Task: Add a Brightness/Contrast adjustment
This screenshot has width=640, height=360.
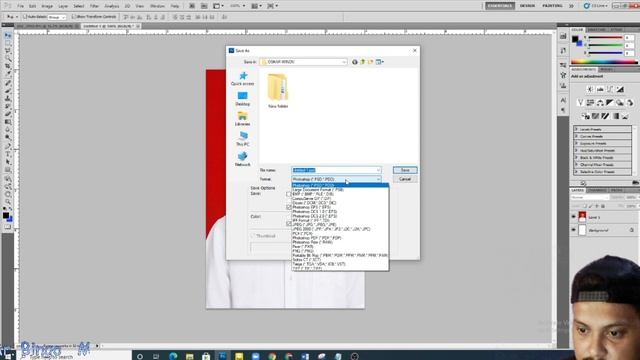Action: coord(590,89)
